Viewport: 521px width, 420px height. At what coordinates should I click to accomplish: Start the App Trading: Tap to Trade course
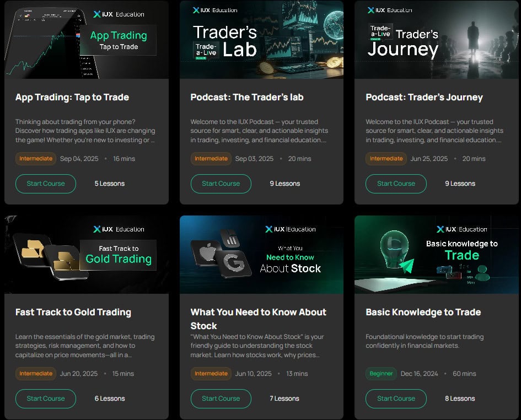coord(46,184)
